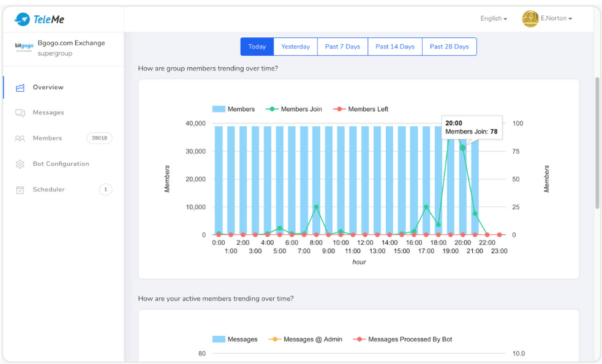This screenshot has width=602, height=364.
Task: Click the Members Join data point at 8:00
Action: [316, 207]
